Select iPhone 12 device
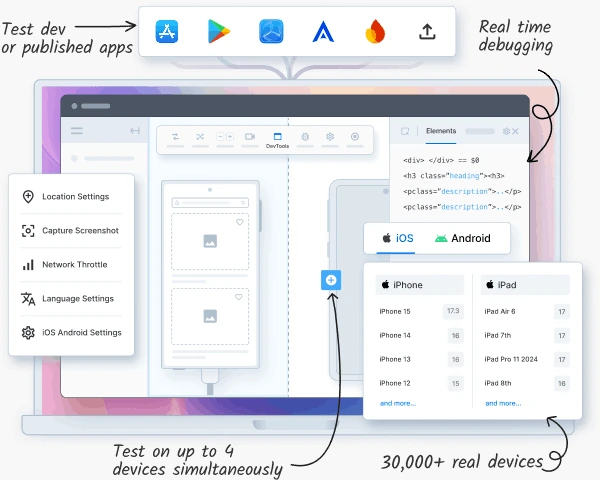Image resolution: width=600 pixels, height=480 pixels. 421,383
